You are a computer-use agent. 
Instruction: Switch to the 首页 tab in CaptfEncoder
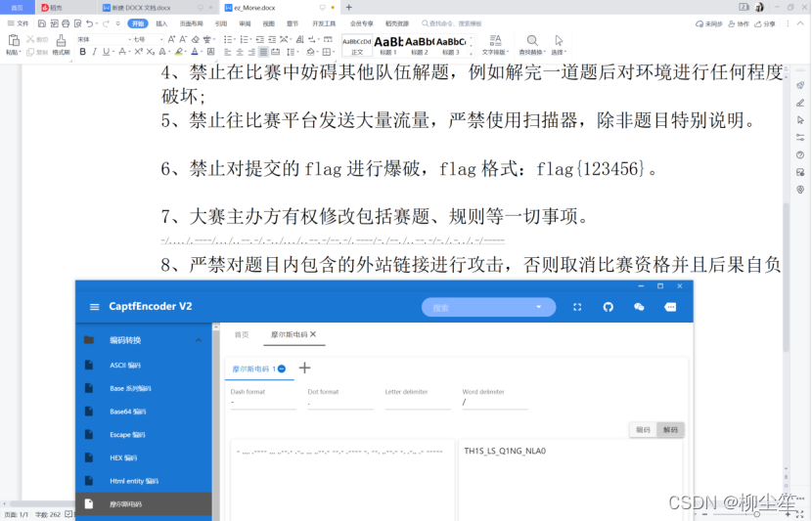(x=242, y=334)
